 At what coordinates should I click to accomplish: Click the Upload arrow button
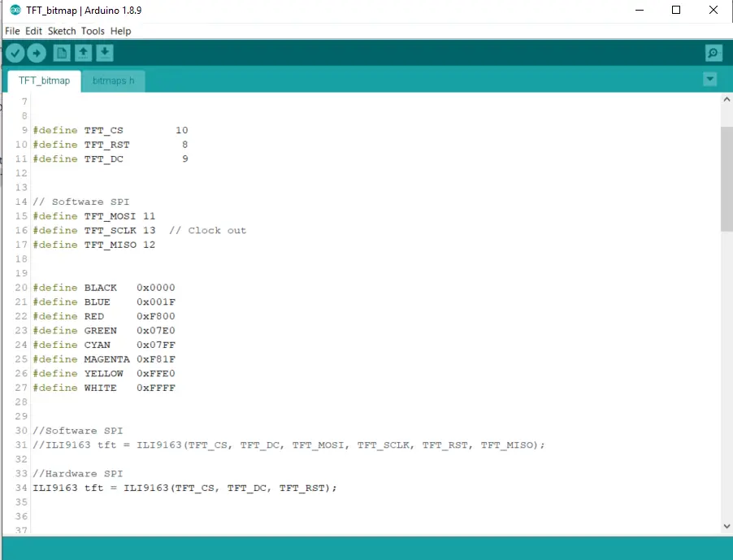tap(37, 53)
